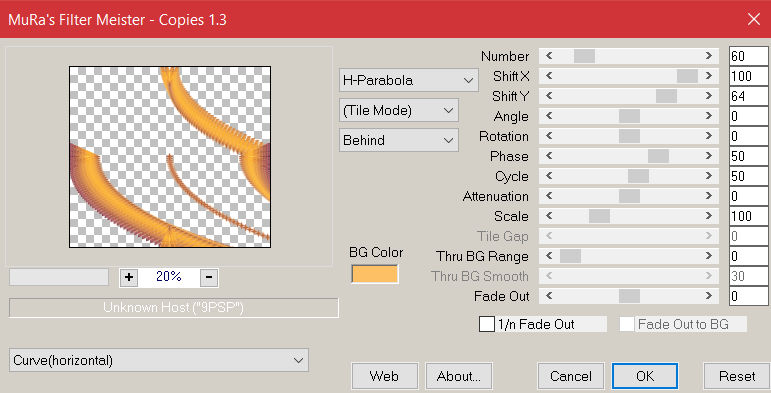Click the Web button
The height and width of the screenshot is (393, 771).
385,376
